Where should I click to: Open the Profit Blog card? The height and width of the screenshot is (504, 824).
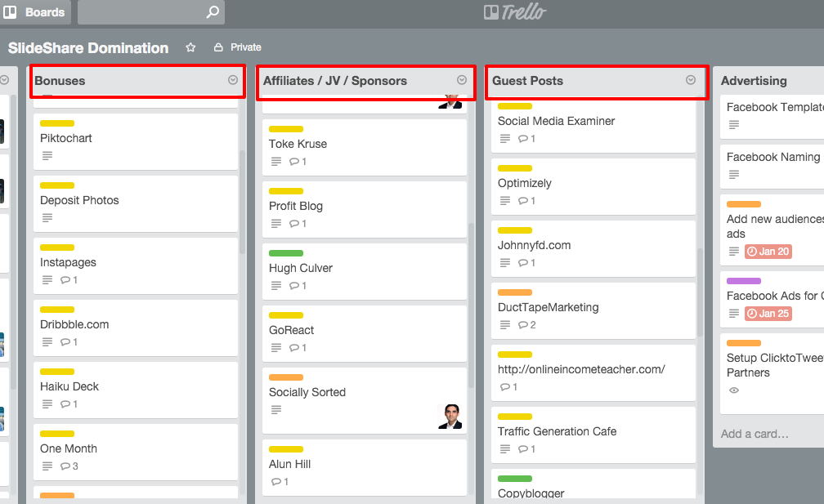point(365,209)
